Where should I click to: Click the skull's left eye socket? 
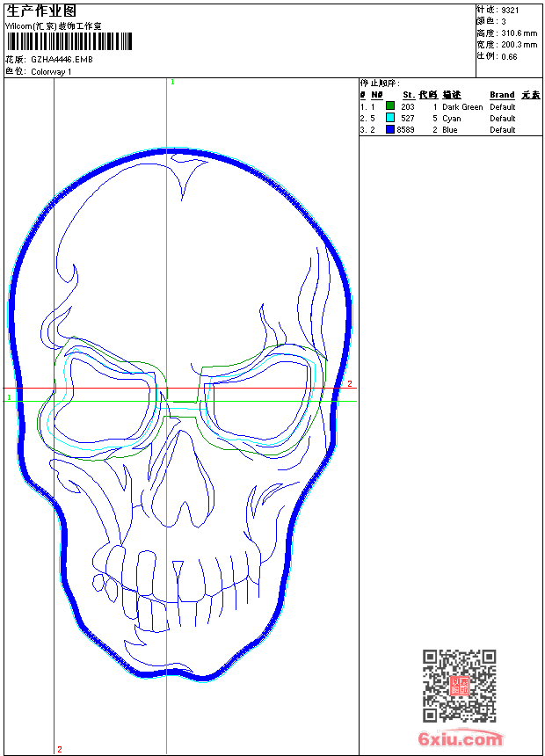107,404
